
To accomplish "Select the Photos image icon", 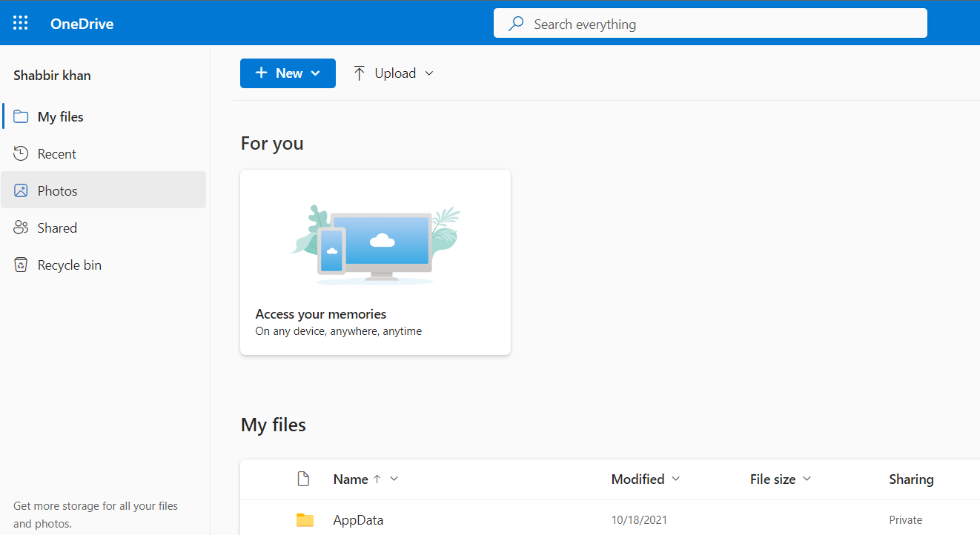I will (x=21, y=190).
